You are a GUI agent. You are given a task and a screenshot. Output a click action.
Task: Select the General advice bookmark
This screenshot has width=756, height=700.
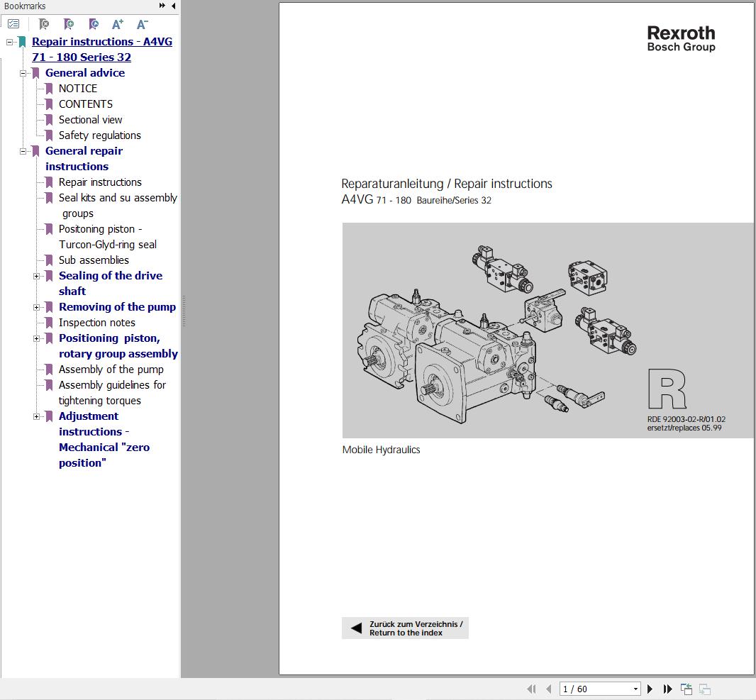85,73
